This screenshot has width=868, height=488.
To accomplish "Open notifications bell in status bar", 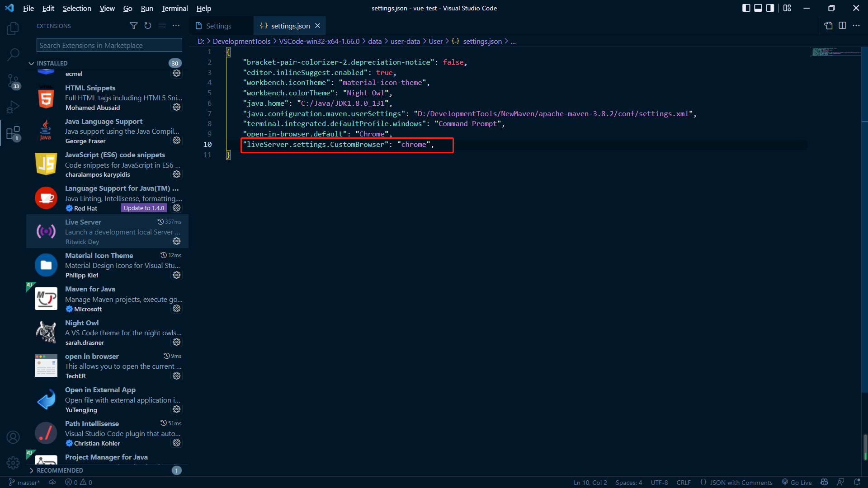I will (857, 483).
